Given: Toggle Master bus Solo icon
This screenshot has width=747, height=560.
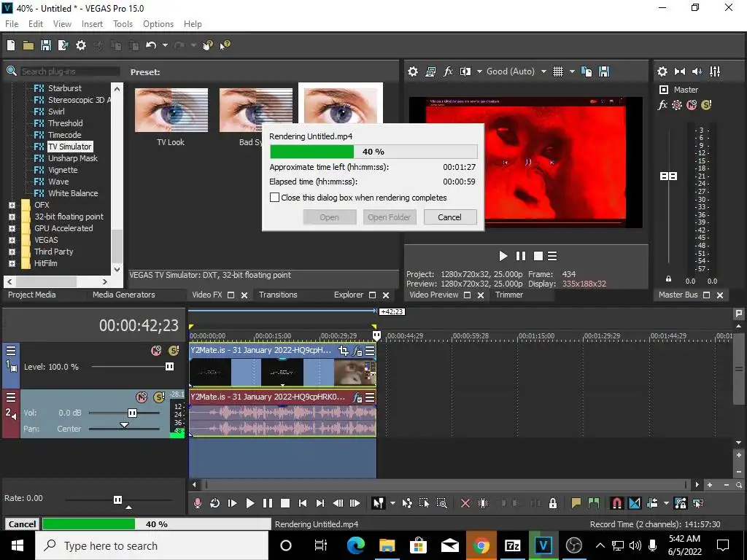Looking at the screenshot, I should (706, 105).
